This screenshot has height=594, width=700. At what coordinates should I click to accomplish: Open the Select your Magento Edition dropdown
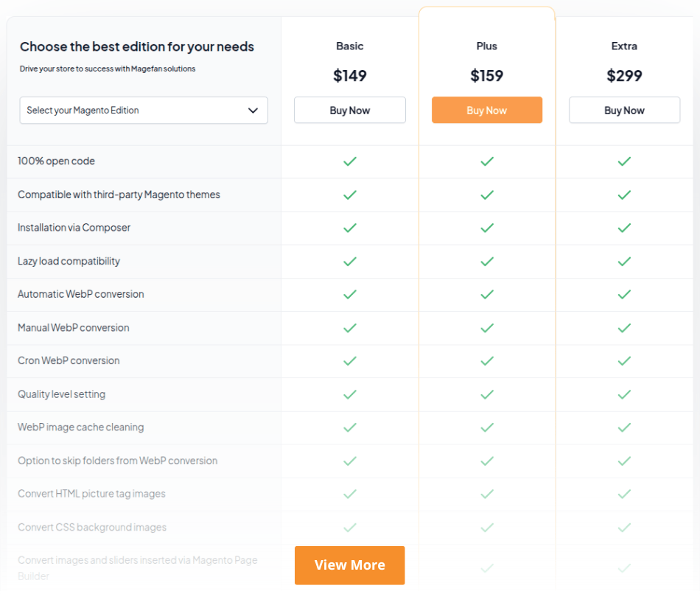click(144, 111)
